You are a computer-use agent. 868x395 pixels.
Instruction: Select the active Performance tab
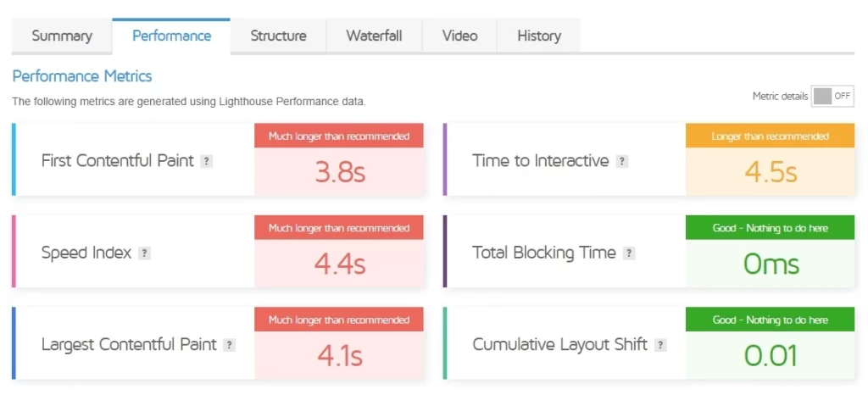(x=171, y=36)
